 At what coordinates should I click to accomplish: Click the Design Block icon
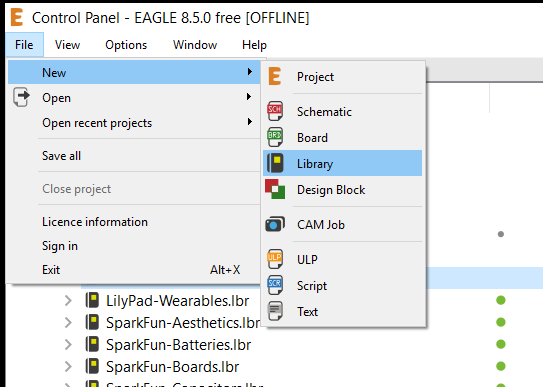[275, 189]
